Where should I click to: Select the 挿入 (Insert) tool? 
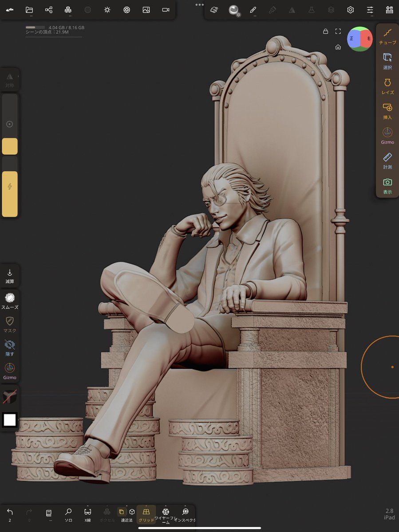click(x=387, y=111)
